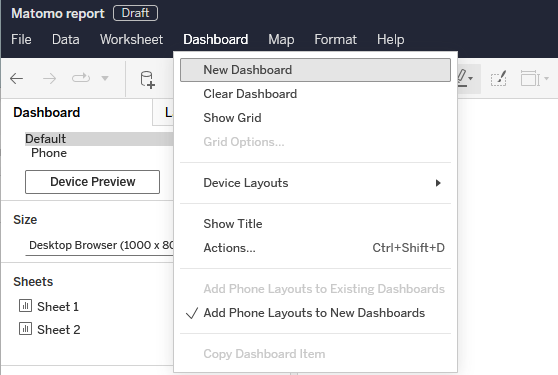Switch to the Dashboard pane tab
This screenshot has height=375, width=558.
tap(47, 112)
